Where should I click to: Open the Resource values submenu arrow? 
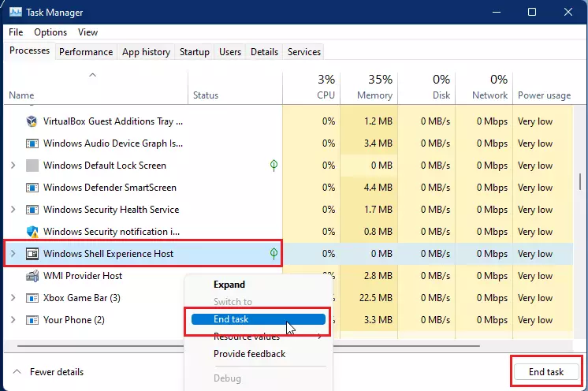tap(320, 337)
